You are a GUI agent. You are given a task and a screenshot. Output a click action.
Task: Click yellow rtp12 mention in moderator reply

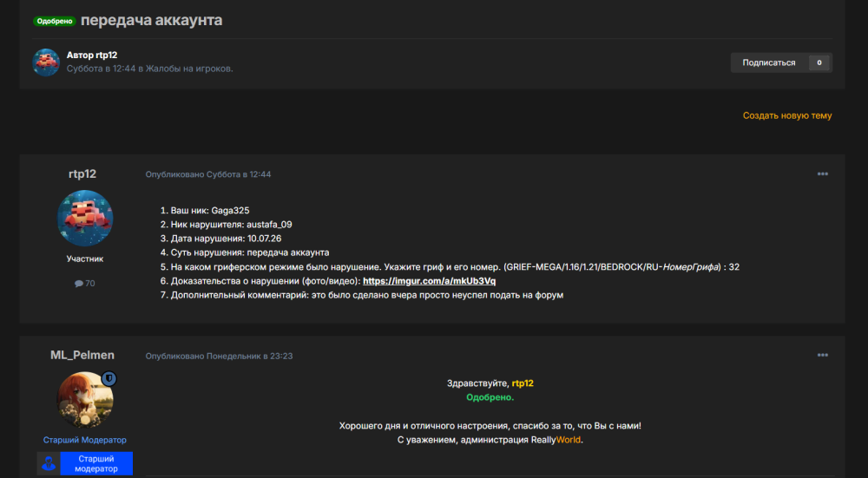(x=523, y=383)
